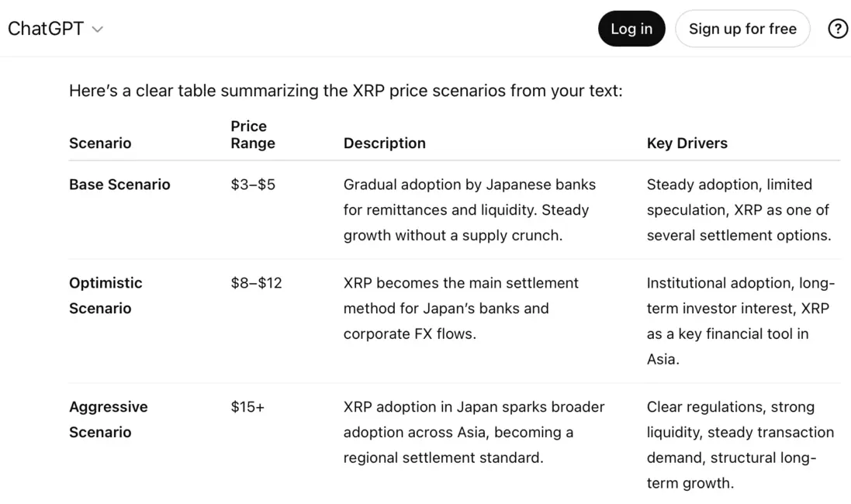Select the Base Scenario row
851x504 pixels.
point(119,185)
